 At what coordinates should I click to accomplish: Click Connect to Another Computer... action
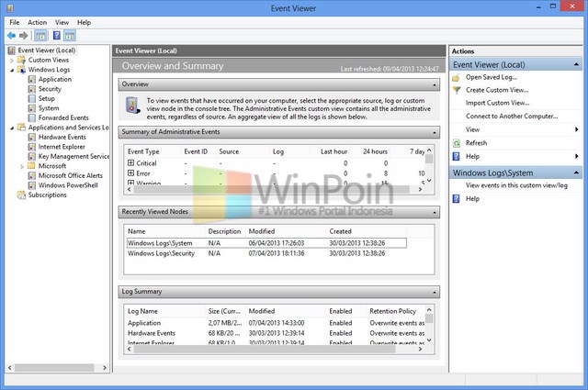point(512,117)
